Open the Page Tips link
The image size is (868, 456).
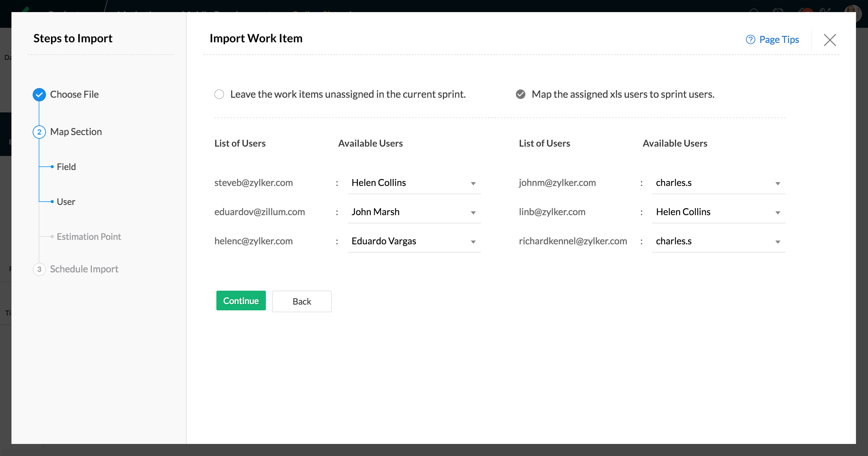779,40
